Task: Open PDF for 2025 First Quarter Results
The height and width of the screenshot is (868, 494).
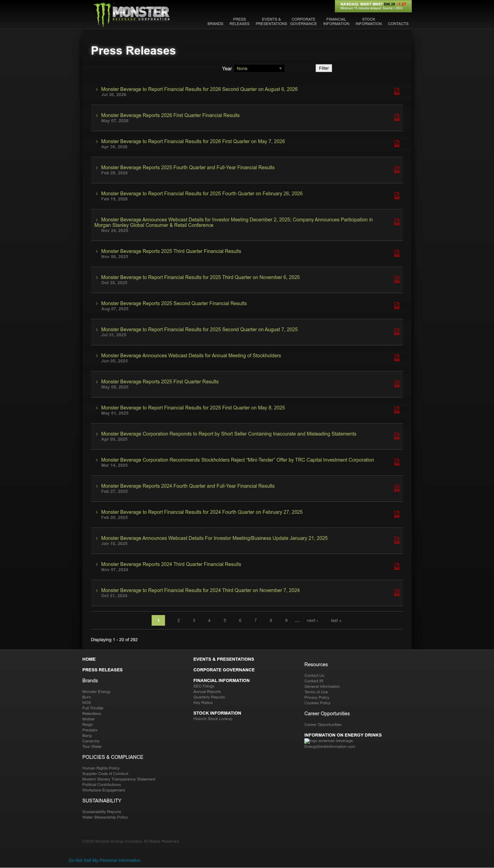Action: tap(397, 384)
